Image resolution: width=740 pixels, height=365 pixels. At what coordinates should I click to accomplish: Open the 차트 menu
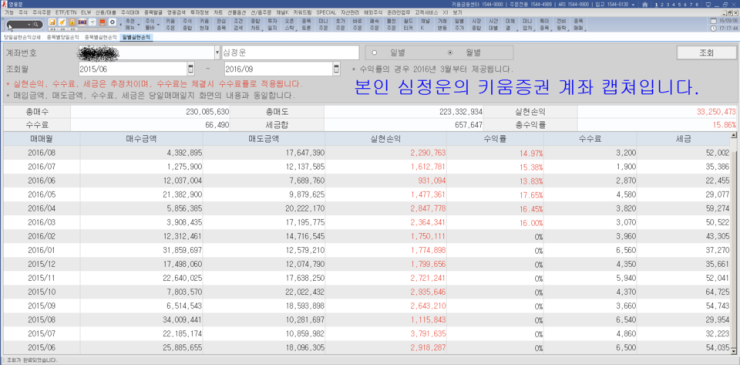[x=218, y=11]
